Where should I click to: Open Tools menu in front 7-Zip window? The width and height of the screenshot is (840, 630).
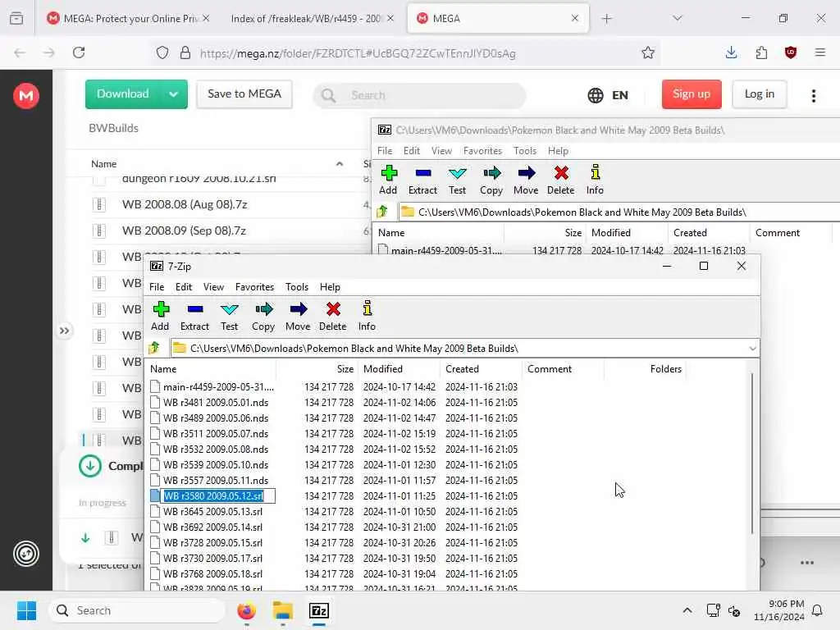[x=297, y=287]
